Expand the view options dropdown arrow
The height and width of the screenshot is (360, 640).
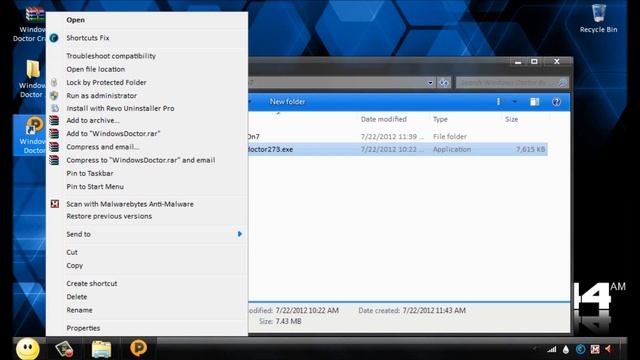coord(515,102)
